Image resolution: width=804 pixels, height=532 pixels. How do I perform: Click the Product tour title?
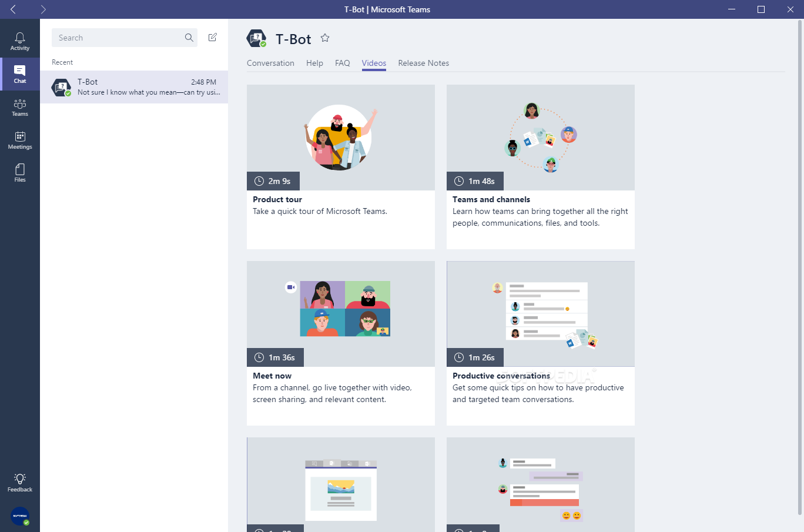point(277,199)
